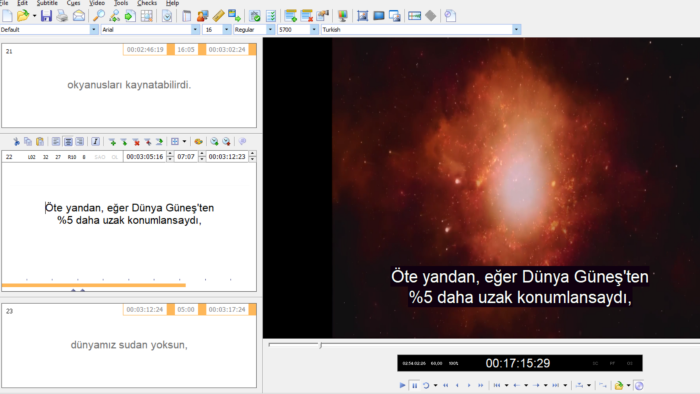This screenshot has height=394, width=700.
Task: Click the grey diamond icon
Action: click(x=431, y=16)
